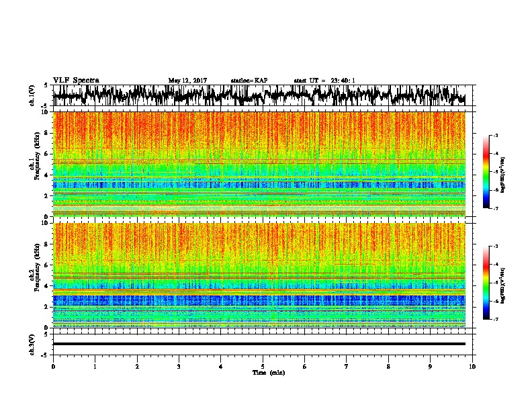This screenshot has height=411, width=532.
Task: Click the "6" kHz tick on ch.1 axis
Action: pyautogui.click(x=47, y=154)
